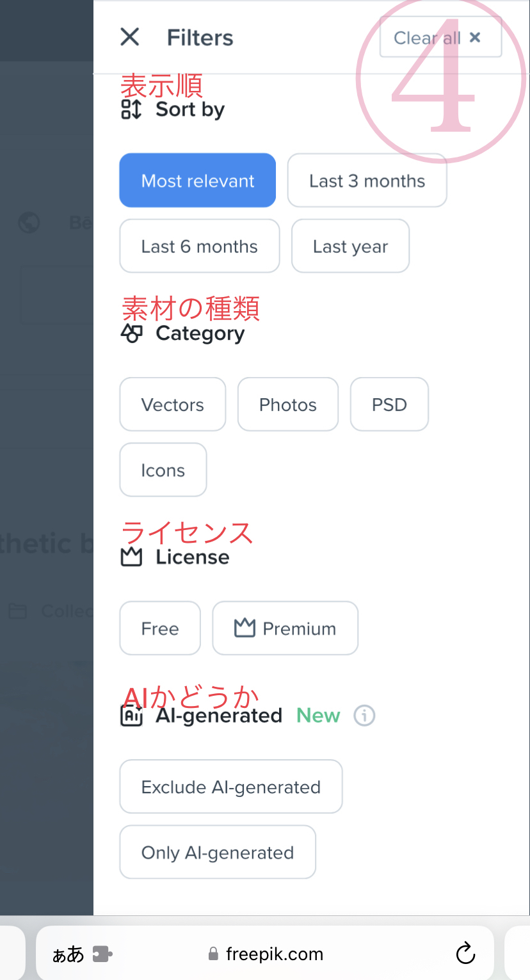The image size is (530, 980).
Task: Tap the Safari extension puzzle icon
Action: (102, 954)
